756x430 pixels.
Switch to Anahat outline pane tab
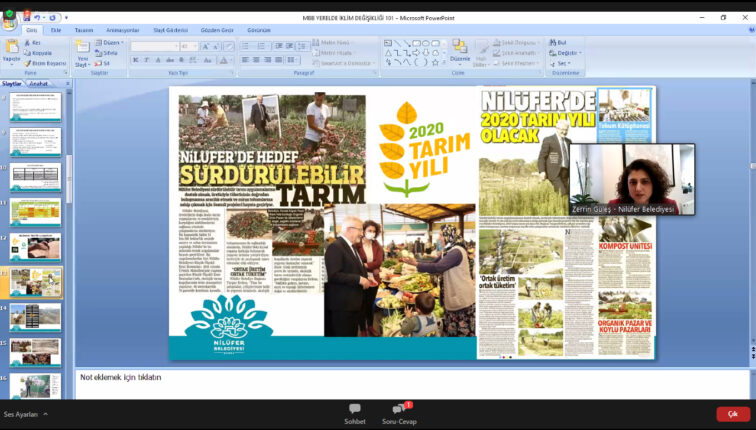39,84
